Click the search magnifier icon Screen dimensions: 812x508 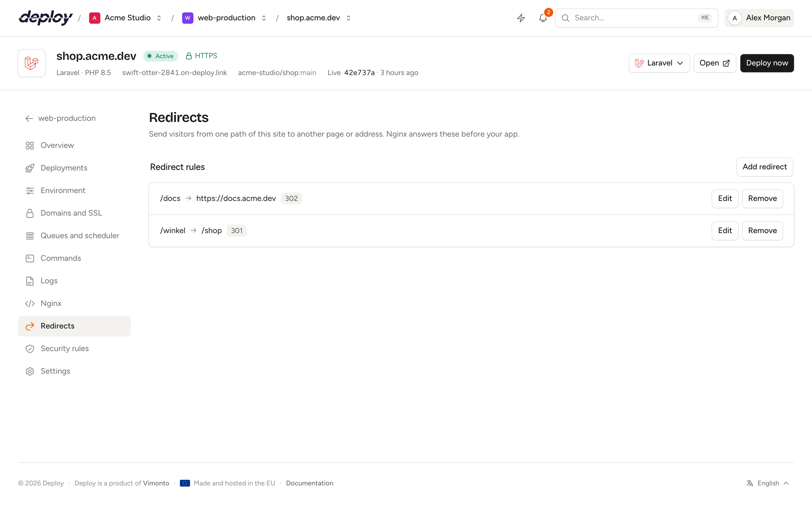coord(565,18)
